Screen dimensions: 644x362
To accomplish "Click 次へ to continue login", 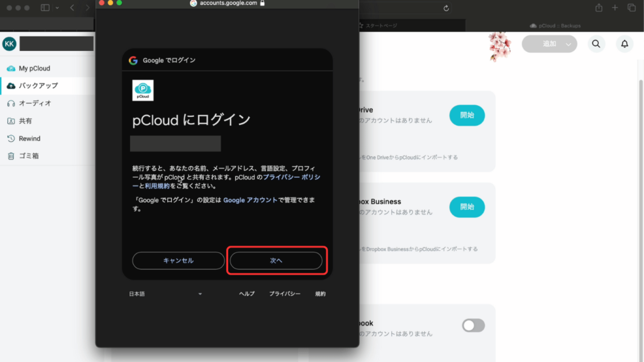I will click(x=276, y=261).
